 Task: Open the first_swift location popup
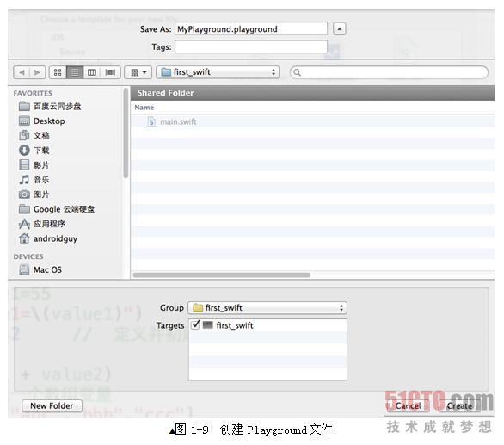218,72
